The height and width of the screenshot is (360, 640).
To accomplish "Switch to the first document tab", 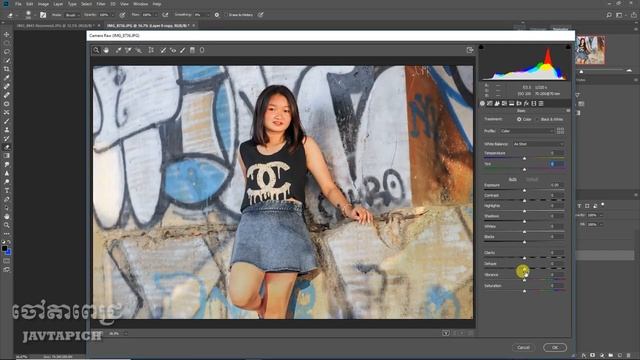I will [56, 25].
